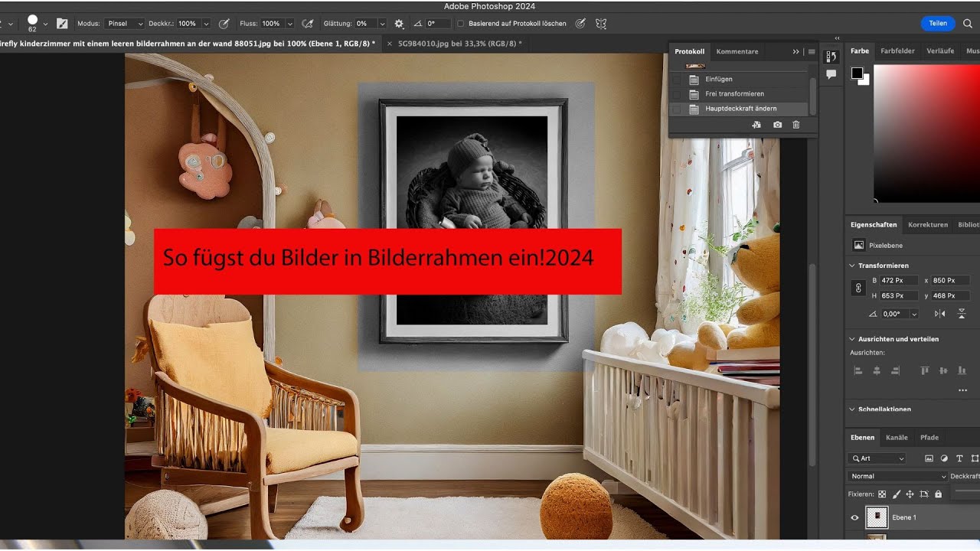This screenshot has height=551, width=980.
Task: Filter layers by pixel layers icon
Action: pyautogui.click(x=929, y=458)
